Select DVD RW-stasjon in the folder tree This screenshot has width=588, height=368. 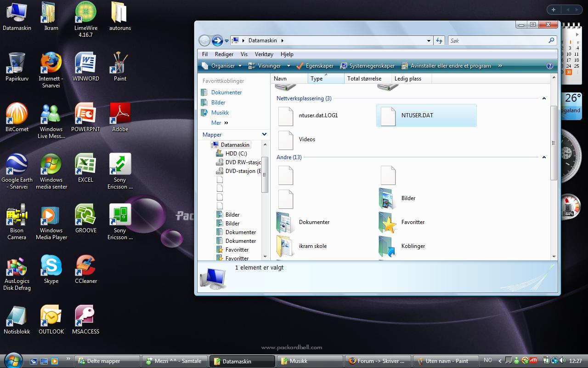[239, 162]
